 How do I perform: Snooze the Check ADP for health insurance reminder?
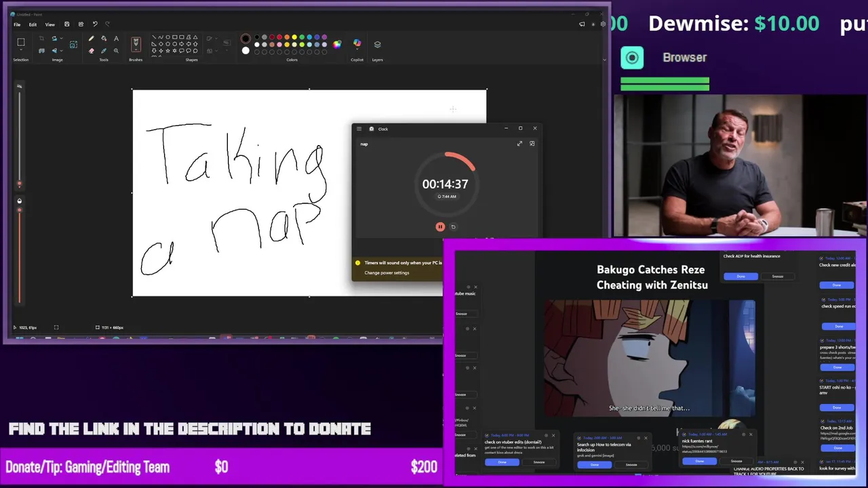(778, 277)
